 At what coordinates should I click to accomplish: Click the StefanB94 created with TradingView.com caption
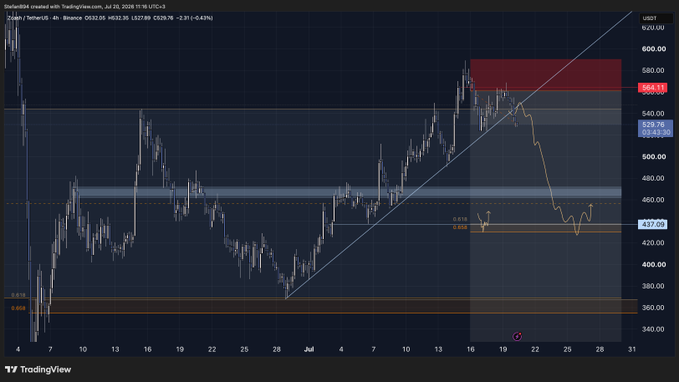[x=84, y=6]
